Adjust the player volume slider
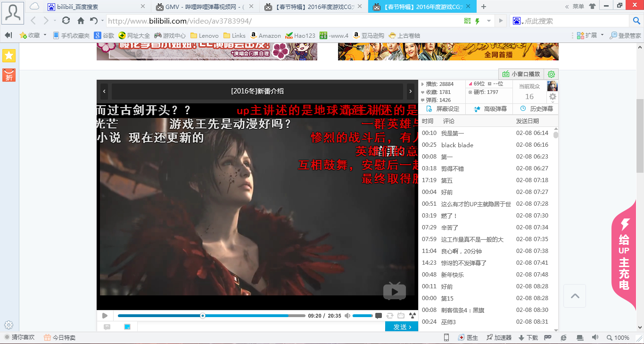Viewport: 644px width, 344px height. pos(363,316)
